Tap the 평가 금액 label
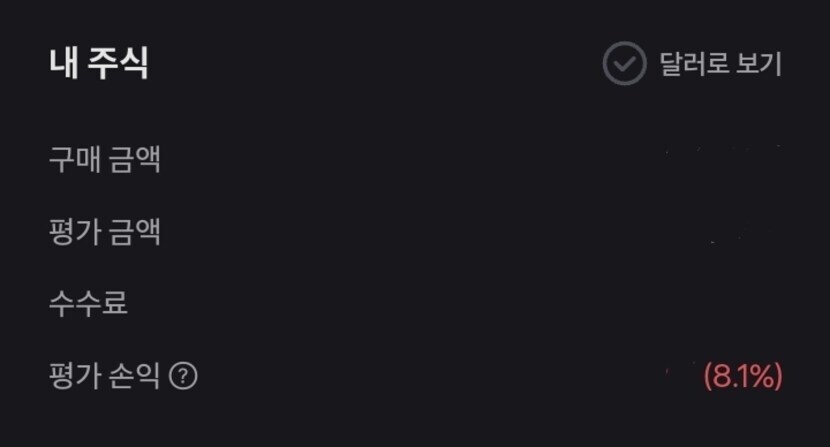 pyautogui.click(x=104, y=233)
